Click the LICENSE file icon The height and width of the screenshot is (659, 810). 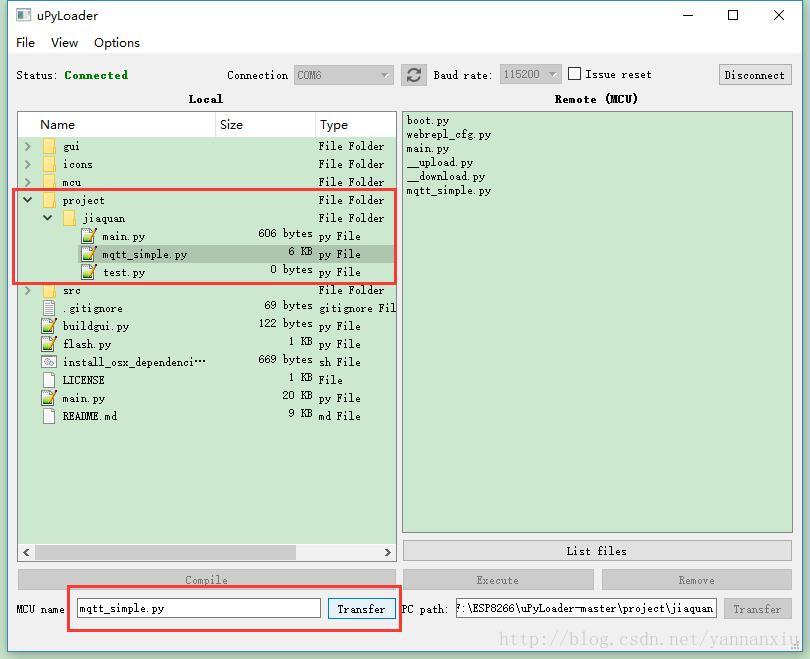coord(49,380)
